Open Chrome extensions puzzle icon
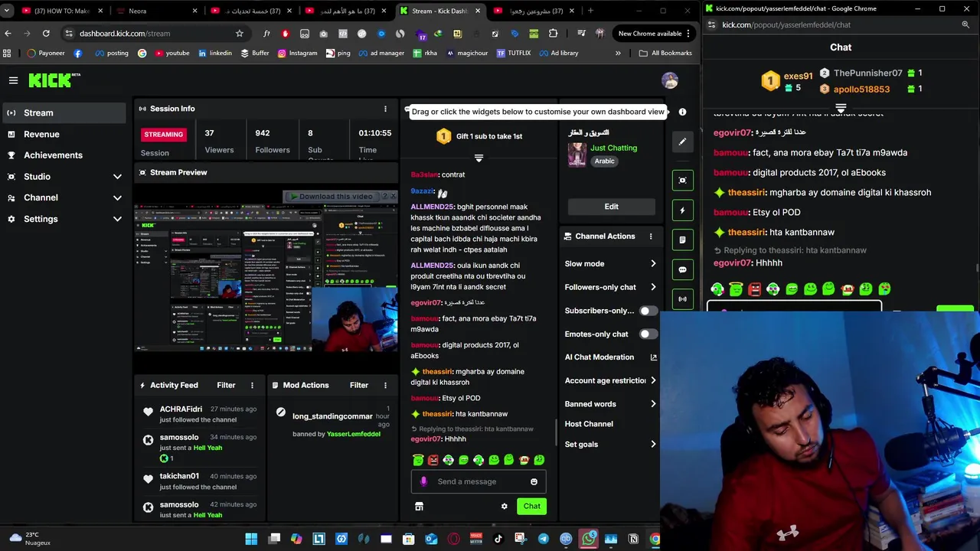Image resolution: width=980 pixels, height=551 pixels. [553, 34]
